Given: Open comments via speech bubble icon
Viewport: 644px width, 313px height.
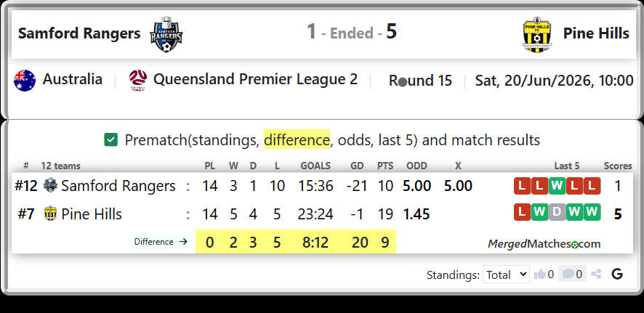Looking at the screenshot, I should [568, 274].
